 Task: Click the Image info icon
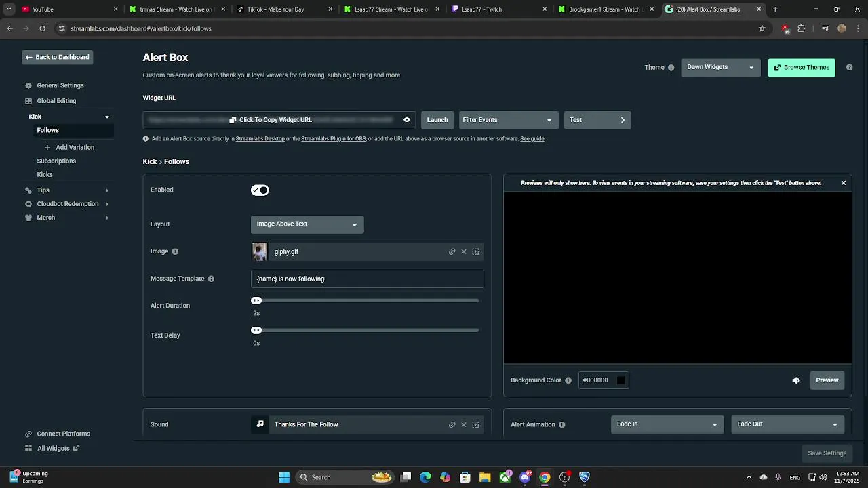pyautogui.click(x=175, y=251)
